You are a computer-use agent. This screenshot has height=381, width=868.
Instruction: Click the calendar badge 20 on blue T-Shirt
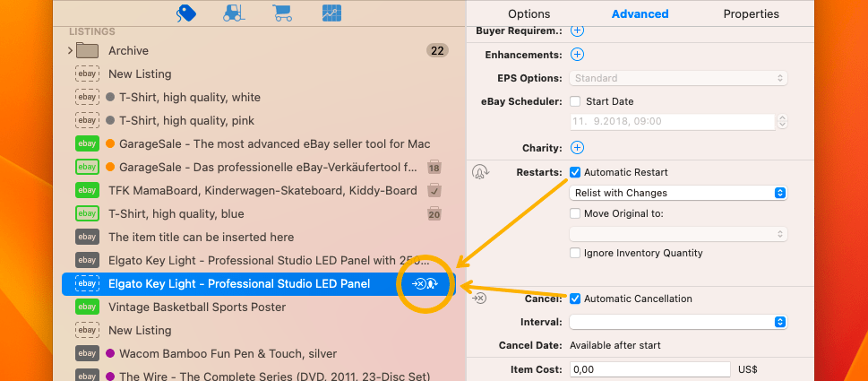point(434,213)
